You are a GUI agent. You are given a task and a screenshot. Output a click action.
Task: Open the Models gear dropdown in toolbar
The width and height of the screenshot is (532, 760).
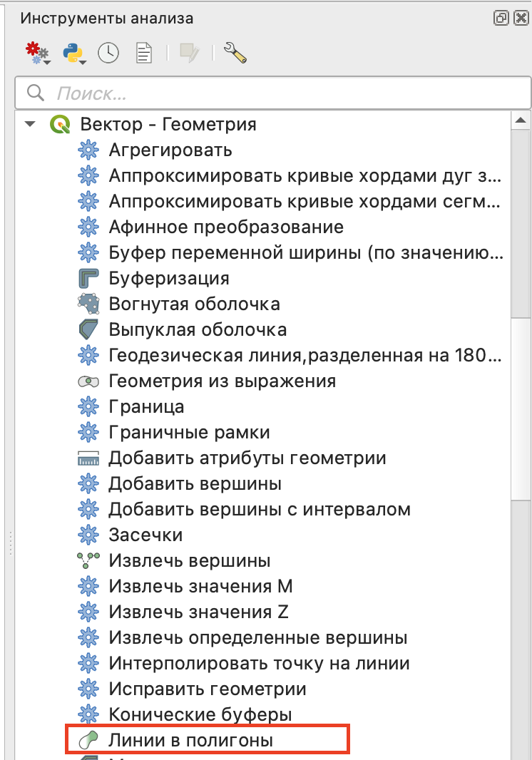[37, 53]
